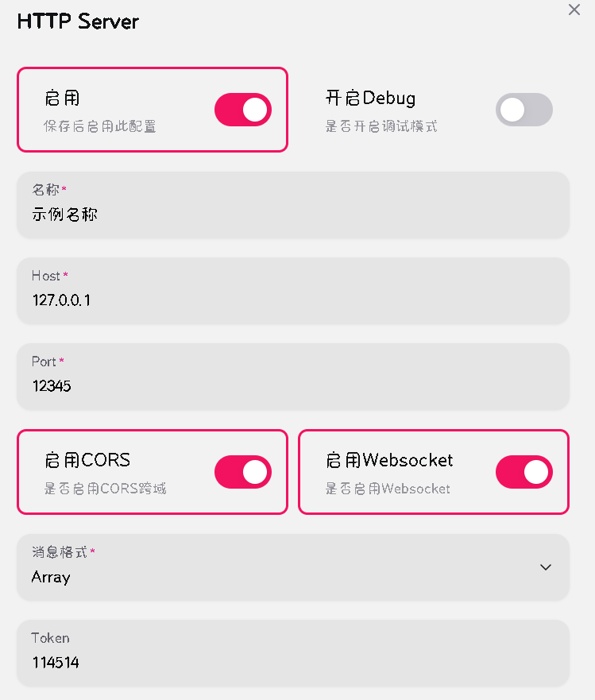This screenshot has height=700, width=595.
Task: Click the 消息格式 field label
Action: tap(60, 551)
